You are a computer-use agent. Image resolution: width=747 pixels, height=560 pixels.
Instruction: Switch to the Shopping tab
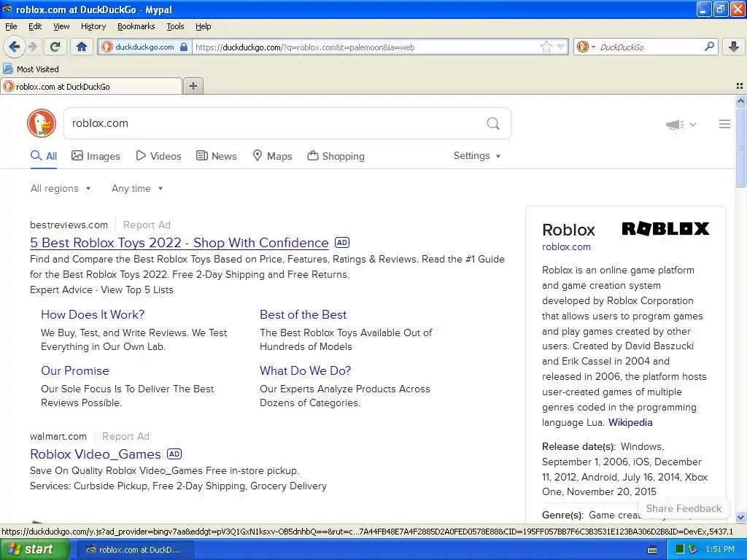[x=336, y=156]
